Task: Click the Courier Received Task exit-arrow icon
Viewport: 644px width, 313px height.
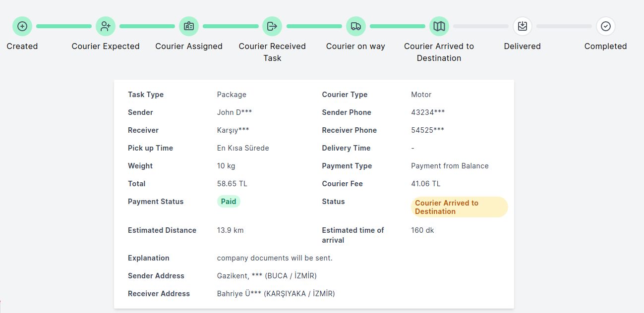Action: coord(272,26)
